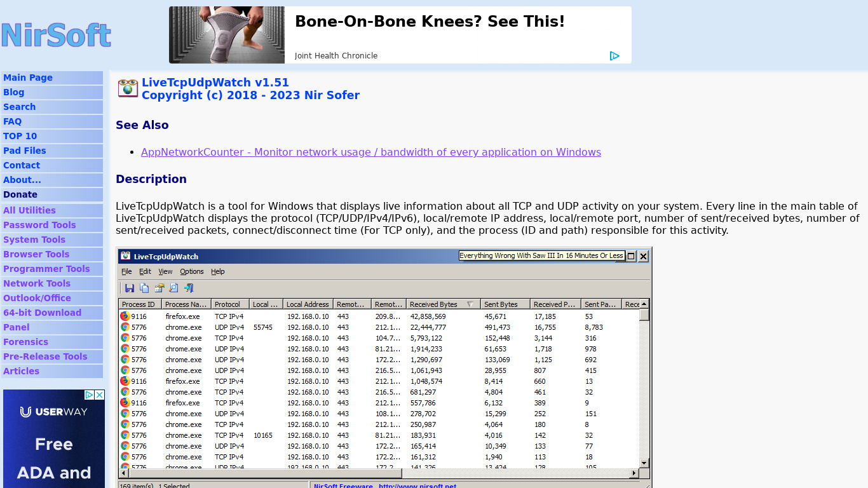Image resolution: width=868 pixels, height=488 pixels.
Task: Open the FAQ sidebar link
Action: tap(12, 121)
